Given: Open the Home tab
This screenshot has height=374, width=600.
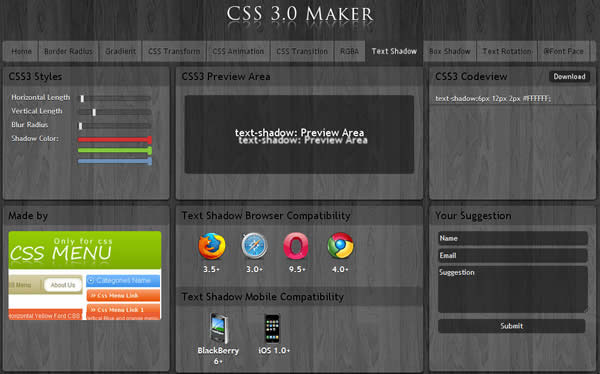Looking at the screenshot, I should click(21, 51).
